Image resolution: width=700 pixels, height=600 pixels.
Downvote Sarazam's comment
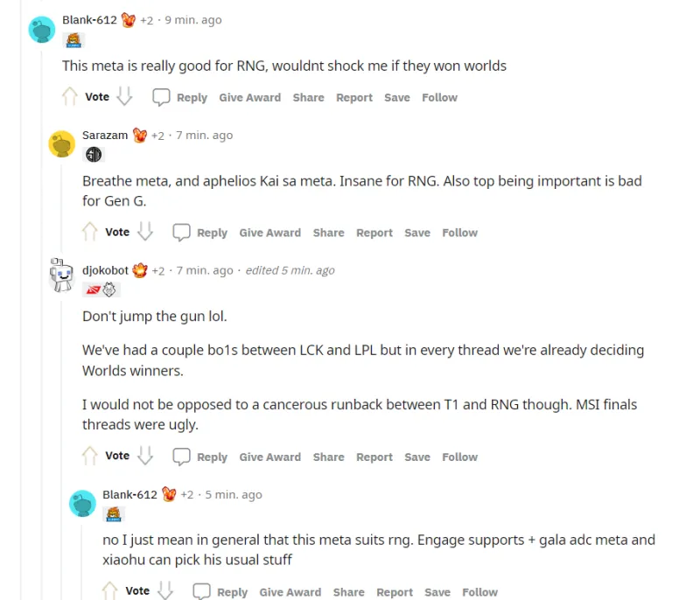pyautogui.click(x=145, y=232)
